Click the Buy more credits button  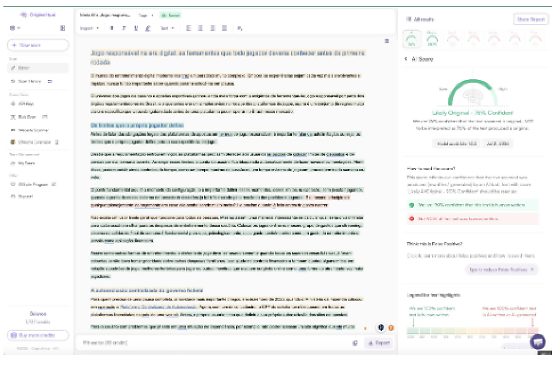tap(38, 335)
